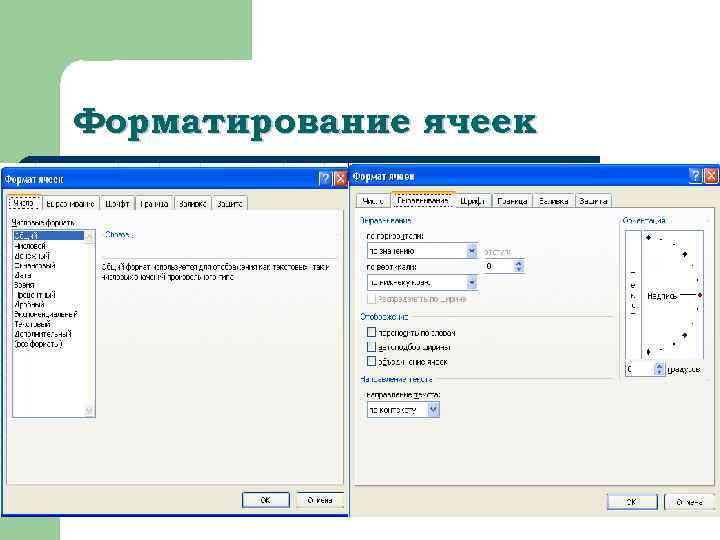Click the degrees value field
Image resolution: width=720 pixels, height=540 pixels.
point(640,369)
